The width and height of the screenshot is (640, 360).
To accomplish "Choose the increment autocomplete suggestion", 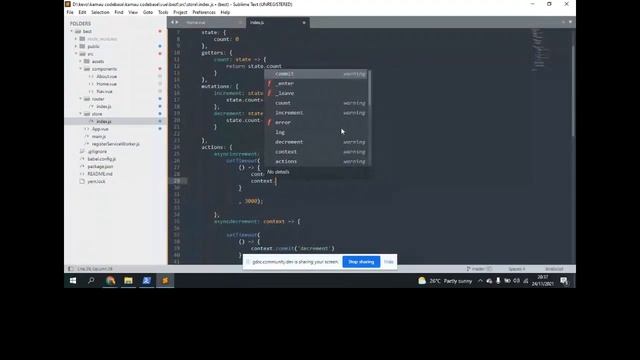I will coord(317,113).
